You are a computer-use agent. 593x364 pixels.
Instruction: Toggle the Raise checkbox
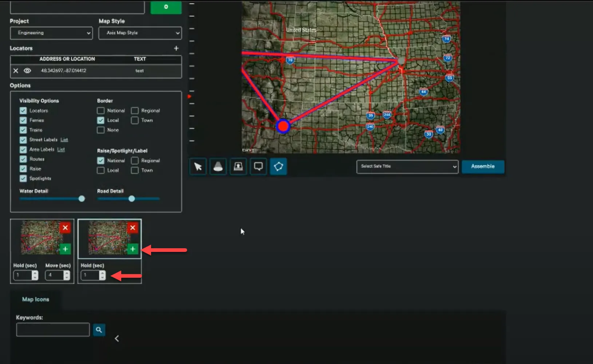point(23,169)
